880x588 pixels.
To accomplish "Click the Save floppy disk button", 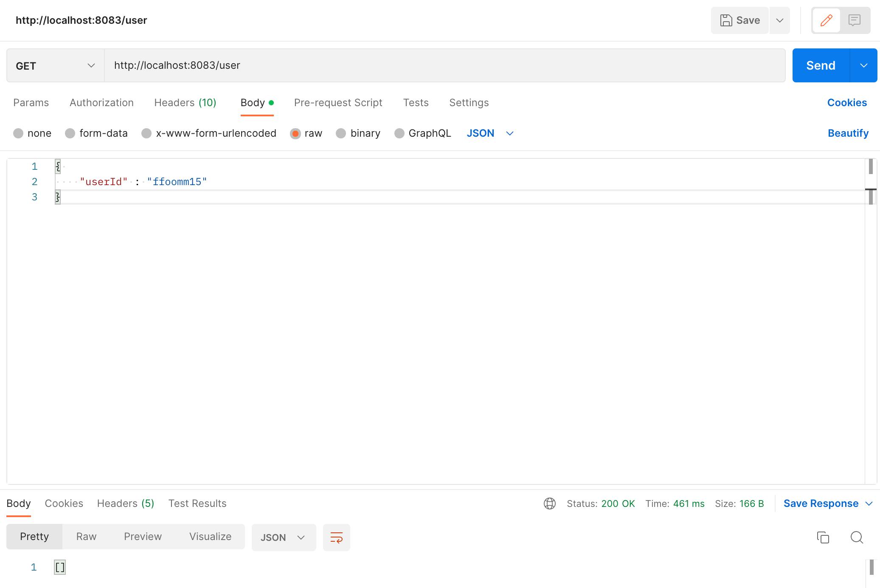I will click(740, 20).
